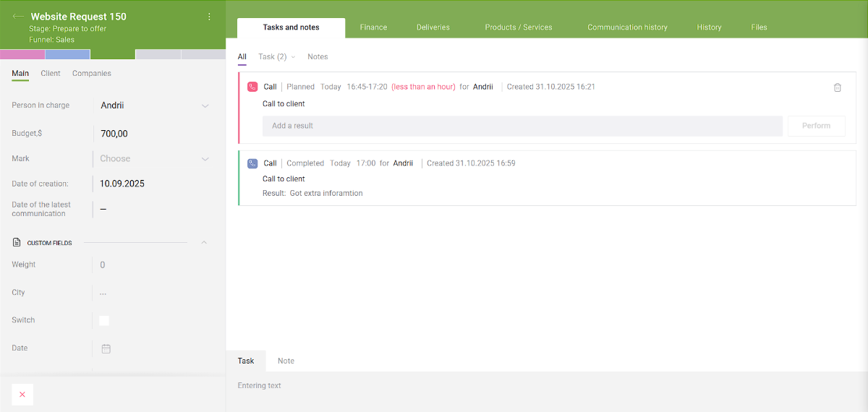Open the Products / Services tab
The image size is (868, 412).
(x=519, y=27)
